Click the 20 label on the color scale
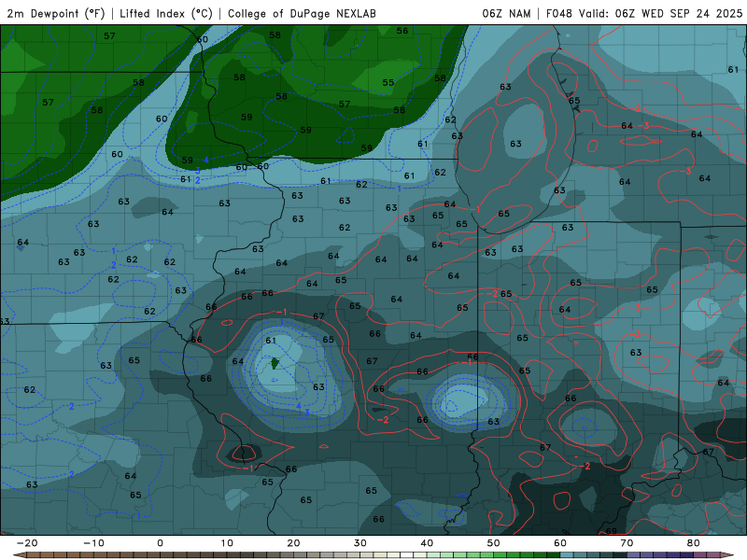 [x=293, y=543]
